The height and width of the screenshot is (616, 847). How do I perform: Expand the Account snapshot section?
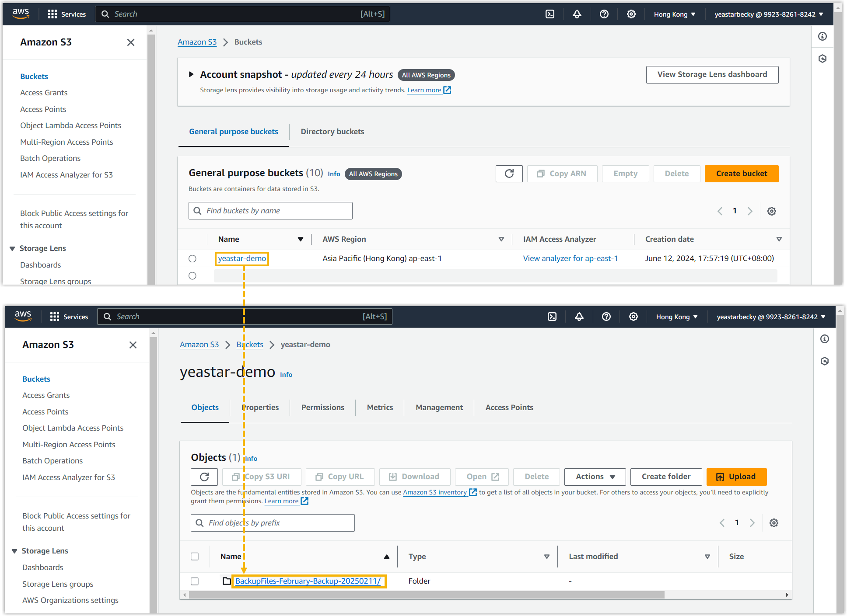pos(191,74)
